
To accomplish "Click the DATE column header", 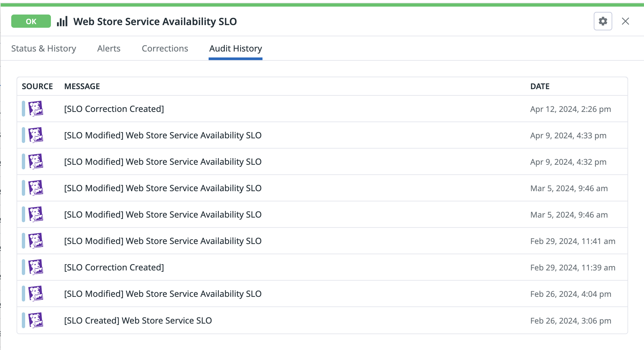I will pos(540,87).
